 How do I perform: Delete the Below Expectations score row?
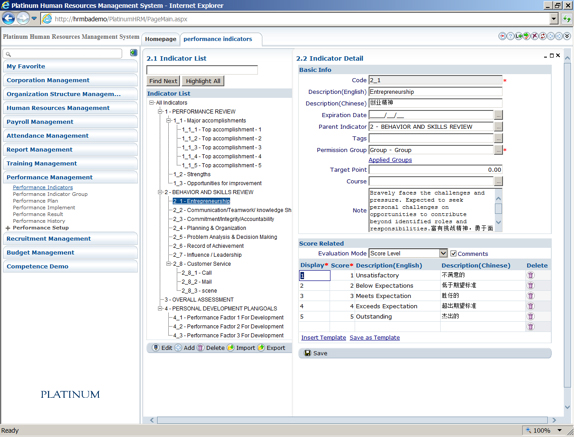coord(530,285)
